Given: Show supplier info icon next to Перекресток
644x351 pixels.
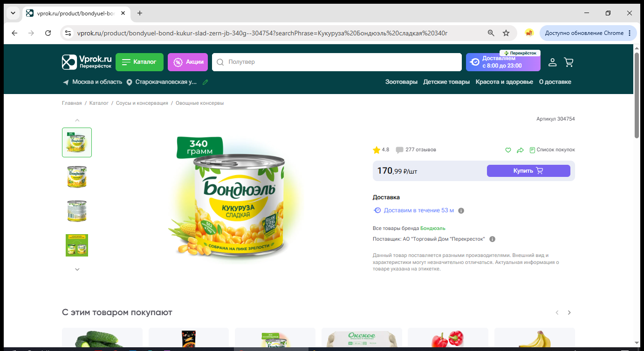Looking at the screenshot, I should [x=493, y=239].
